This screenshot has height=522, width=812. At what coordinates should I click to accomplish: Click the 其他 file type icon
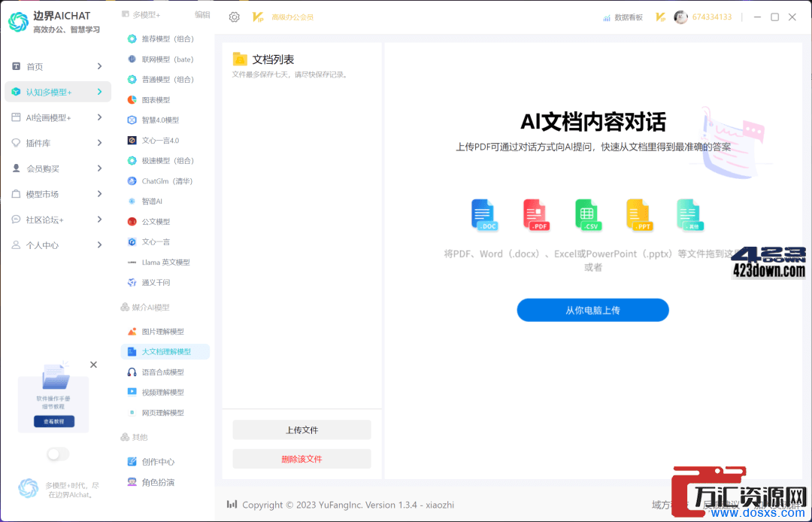tap(690, 214)
